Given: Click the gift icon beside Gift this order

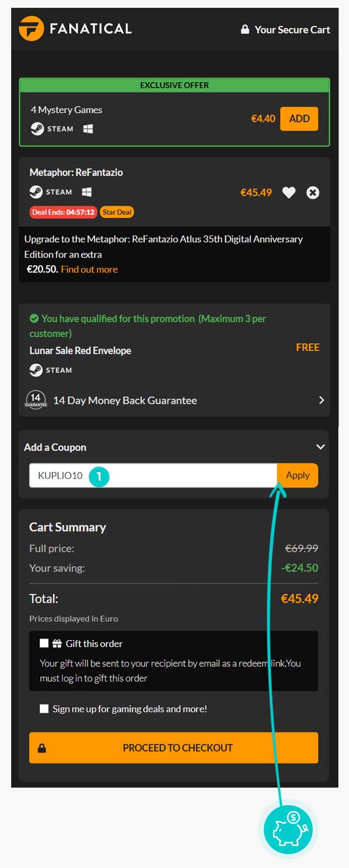Looking at the screenshot, I should 57,644.
